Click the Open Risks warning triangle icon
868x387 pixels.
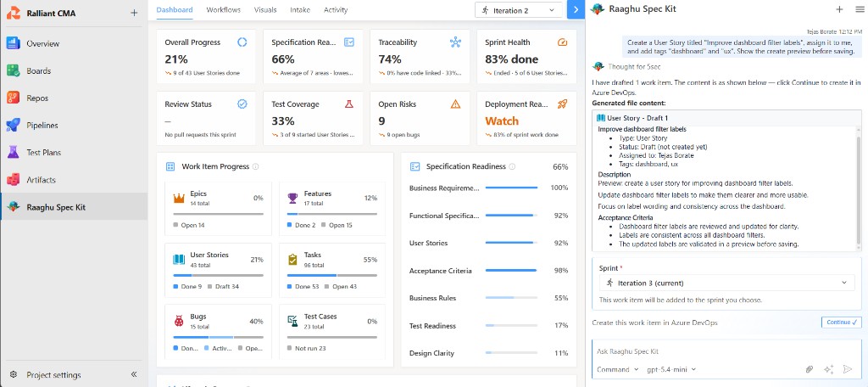point(455,104)
